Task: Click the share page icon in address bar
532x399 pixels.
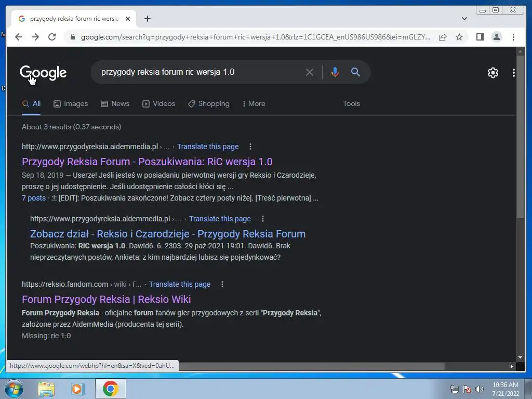Action: 443,37
